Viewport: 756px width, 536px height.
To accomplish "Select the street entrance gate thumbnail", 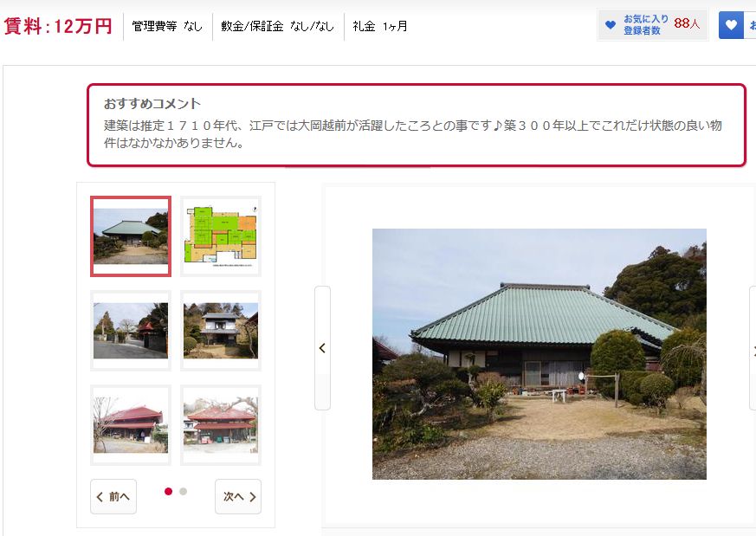I will tap(131, 331).
